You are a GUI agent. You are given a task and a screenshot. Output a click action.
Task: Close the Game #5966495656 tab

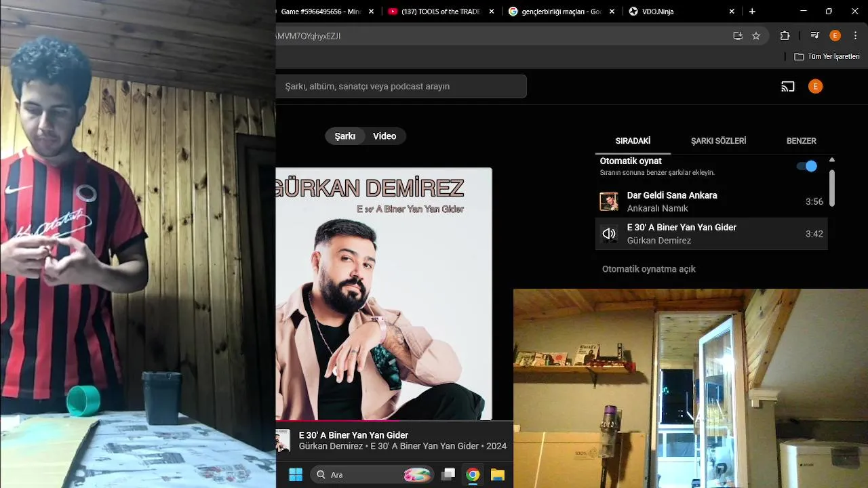(371, 12)
